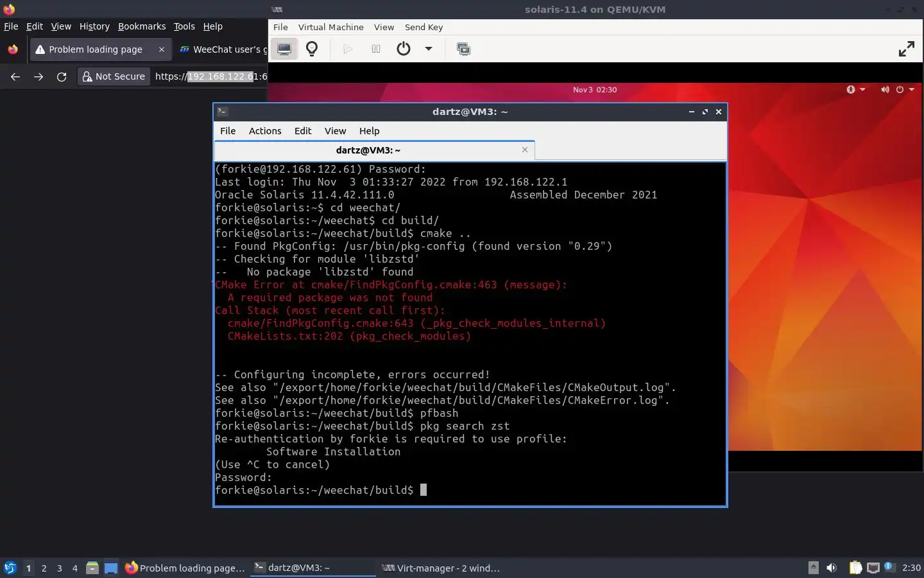
Task: Open Firefox Help menu
Action: click(x=212, y=26)
